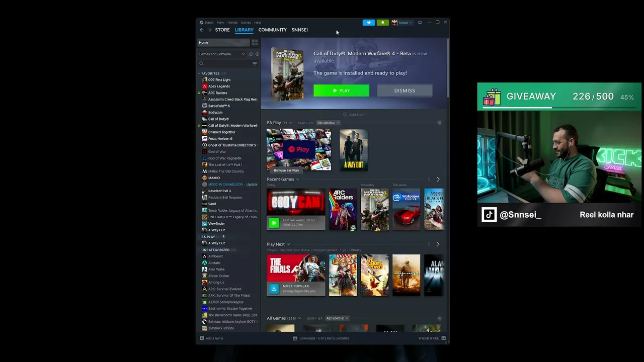Click the Add a Game plus icon
The width and height of the screenshot is (644, 362).
pyautogui.click(x=202, y=338)
